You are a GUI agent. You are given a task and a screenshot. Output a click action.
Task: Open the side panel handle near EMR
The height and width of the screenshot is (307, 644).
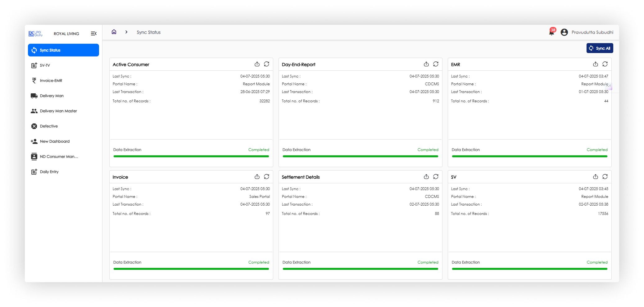(610, 86)
